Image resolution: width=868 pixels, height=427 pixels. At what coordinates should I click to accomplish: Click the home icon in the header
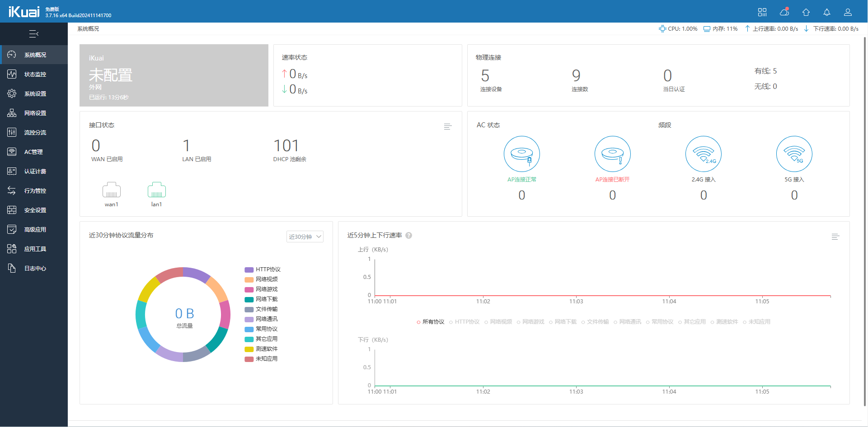point(806,12)
